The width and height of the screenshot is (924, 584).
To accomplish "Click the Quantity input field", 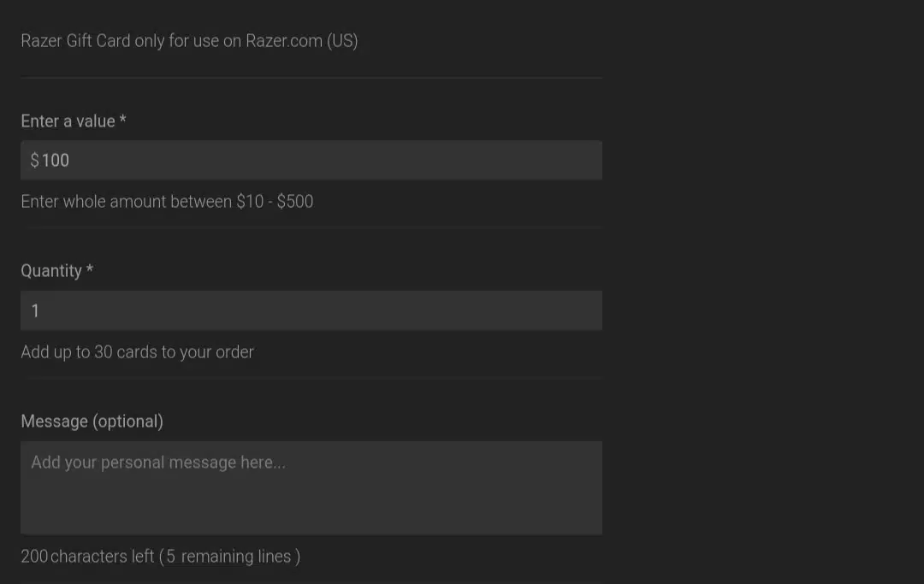I will click(x=311, y=310).
